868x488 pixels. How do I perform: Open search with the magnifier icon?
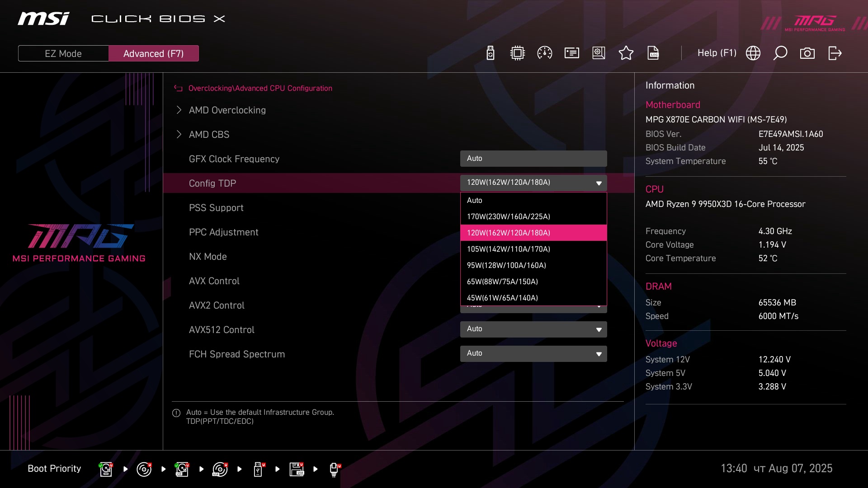(780, 53)
